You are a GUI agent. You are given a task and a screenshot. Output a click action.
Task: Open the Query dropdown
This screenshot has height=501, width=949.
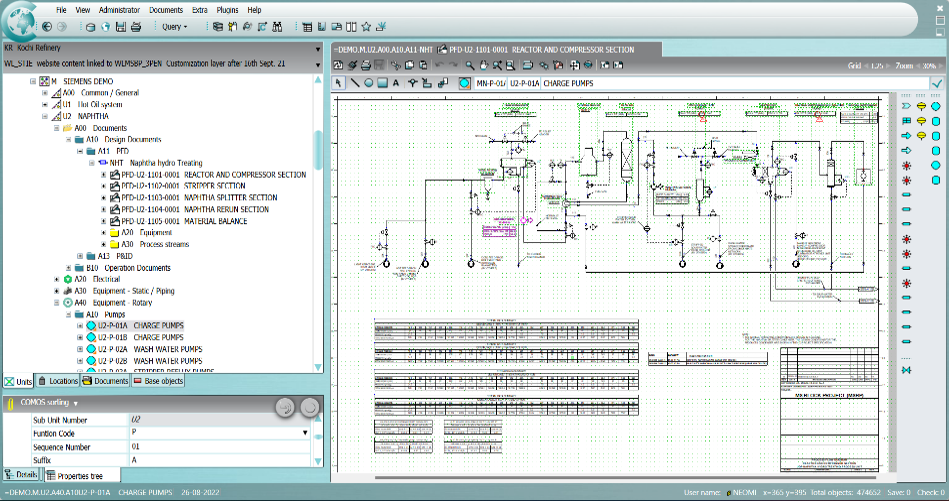pyautogui.click(x=174, y=26)
